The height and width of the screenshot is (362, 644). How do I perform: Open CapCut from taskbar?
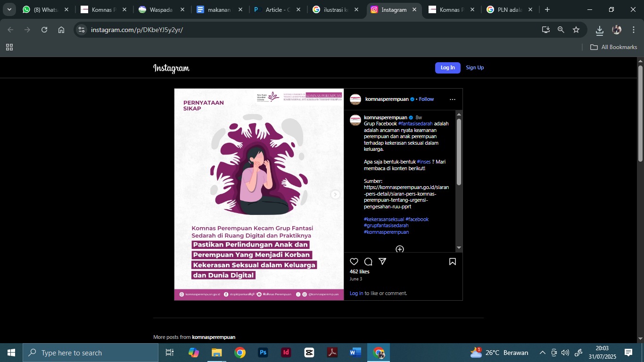[309, 353]
